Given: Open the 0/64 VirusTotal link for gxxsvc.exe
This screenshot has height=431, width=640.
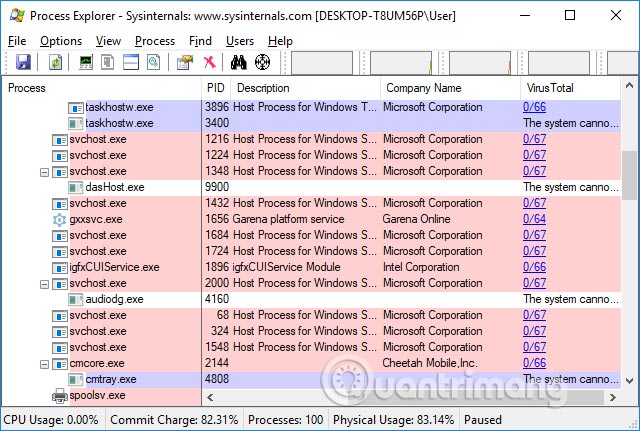Looking at the screenshot, I should (534, 219).
